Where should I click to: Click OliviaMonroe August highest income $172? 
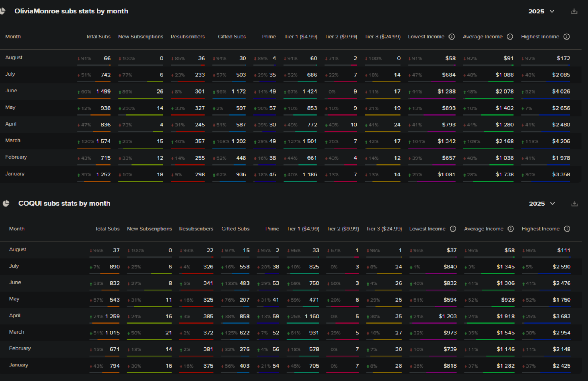[563, 58]
